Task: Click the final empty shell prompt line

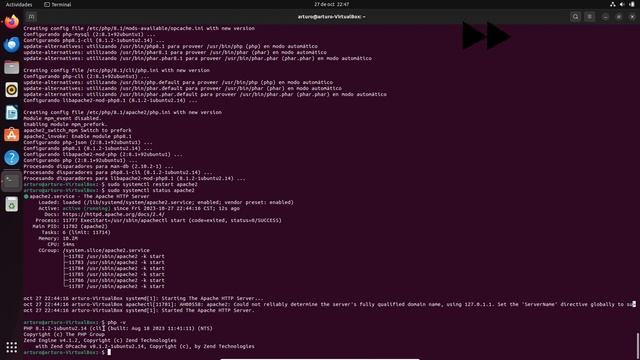Action: 67,352
